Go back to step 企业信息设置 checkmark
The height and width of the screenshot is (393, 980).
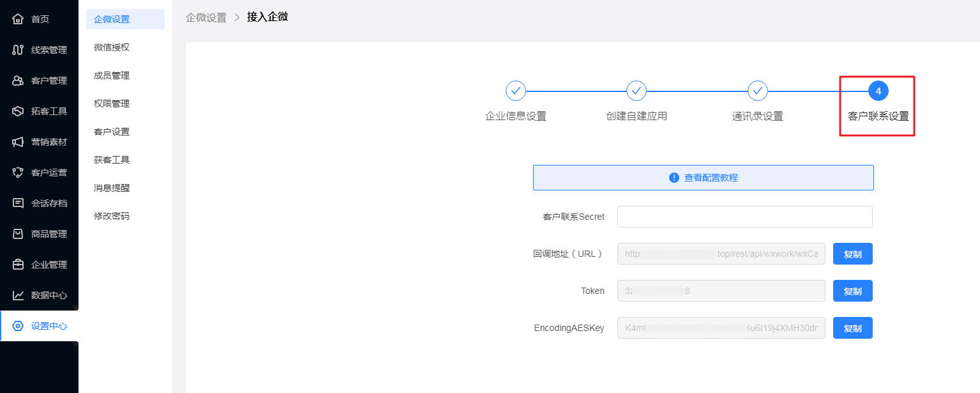coord(515,91)
